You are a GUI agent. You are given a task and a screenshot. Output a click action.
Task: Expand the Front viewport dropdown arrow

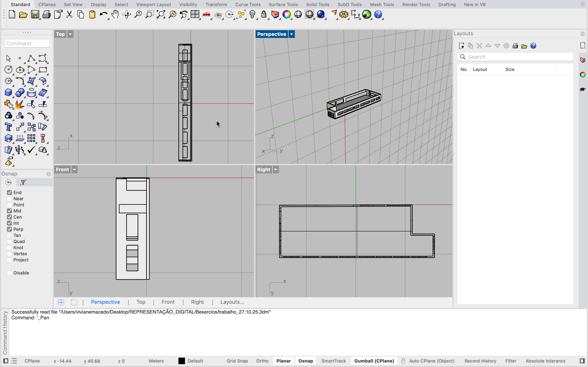[x=74, y=170]
